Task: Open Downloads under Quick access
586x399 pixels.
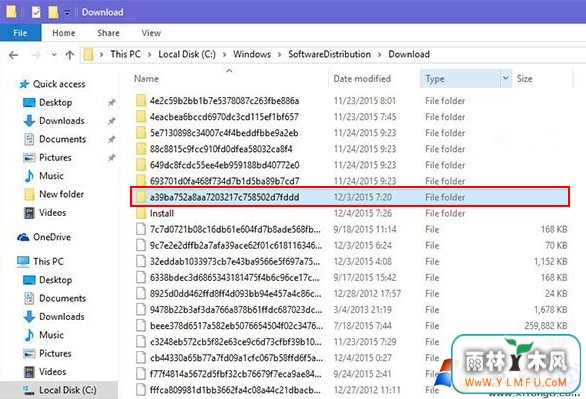Action: tap(62, 121)
